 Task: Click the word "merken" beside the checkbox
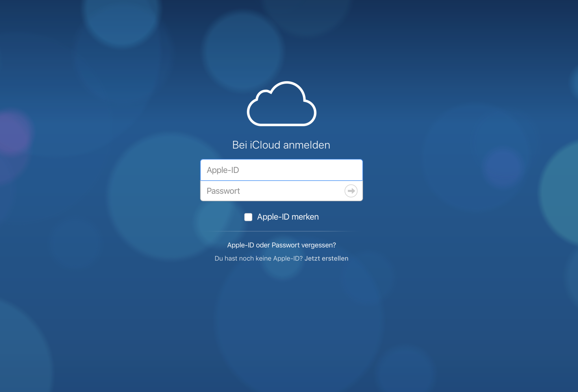point(305,217)
